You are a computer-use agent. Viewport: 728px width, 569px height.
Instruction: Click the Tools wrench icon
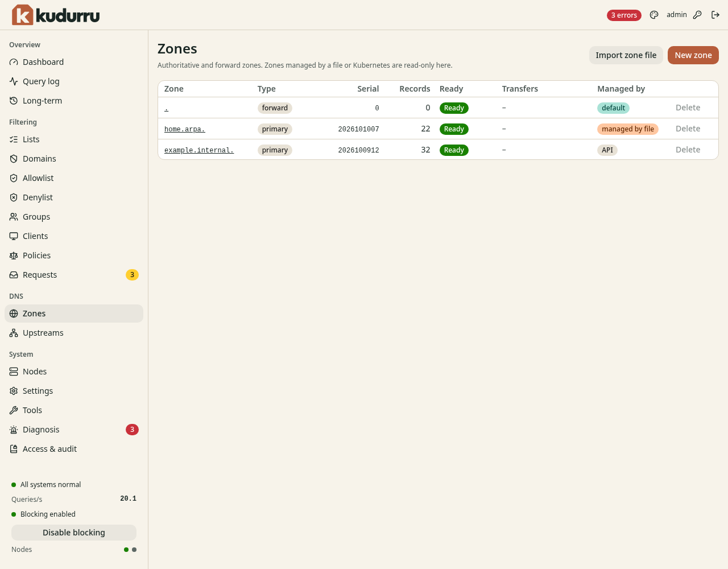[x=14, y=410]
